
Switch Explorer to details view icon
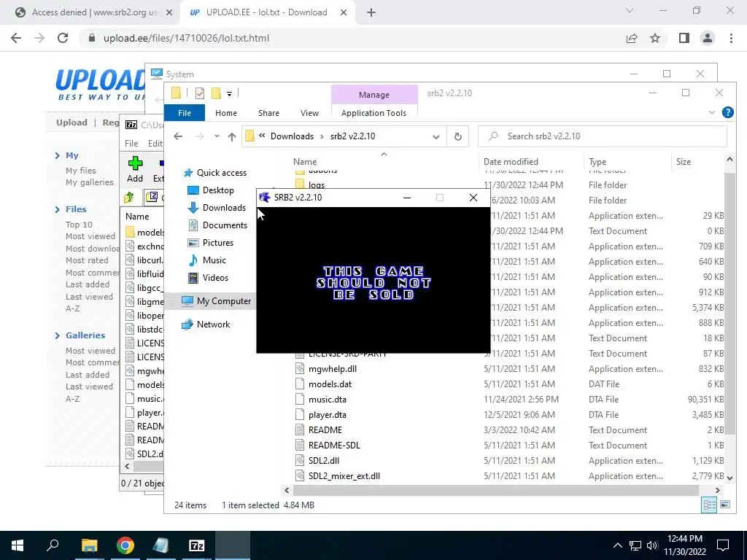click(x=709, y=505)
